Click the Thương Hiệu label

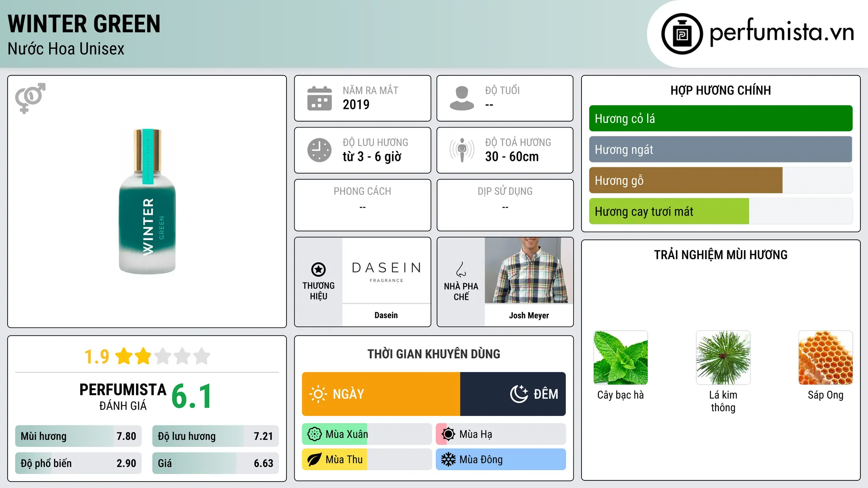[318, 291]
